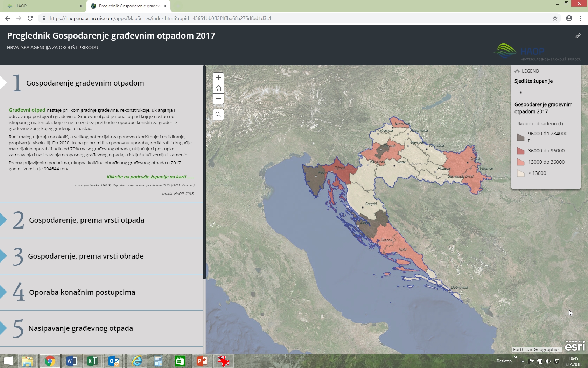Reload the page in browser
This screenshot has height=368, width=588.
30,18
